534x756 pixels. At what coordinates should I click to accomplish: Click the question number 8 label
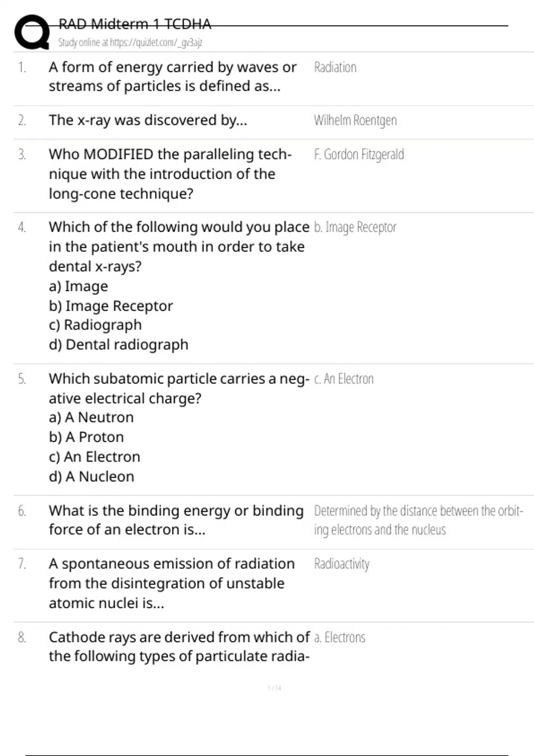[x=22, y=637]
